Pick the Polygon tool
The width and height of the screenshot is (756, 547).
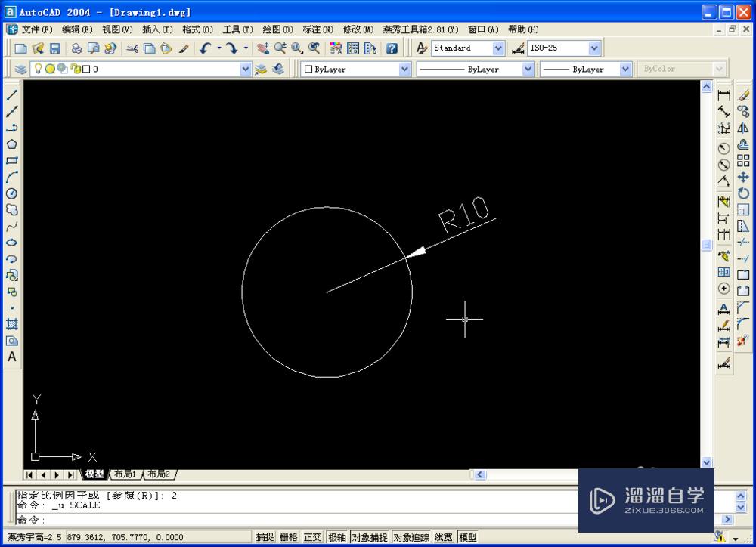(11, 144)
